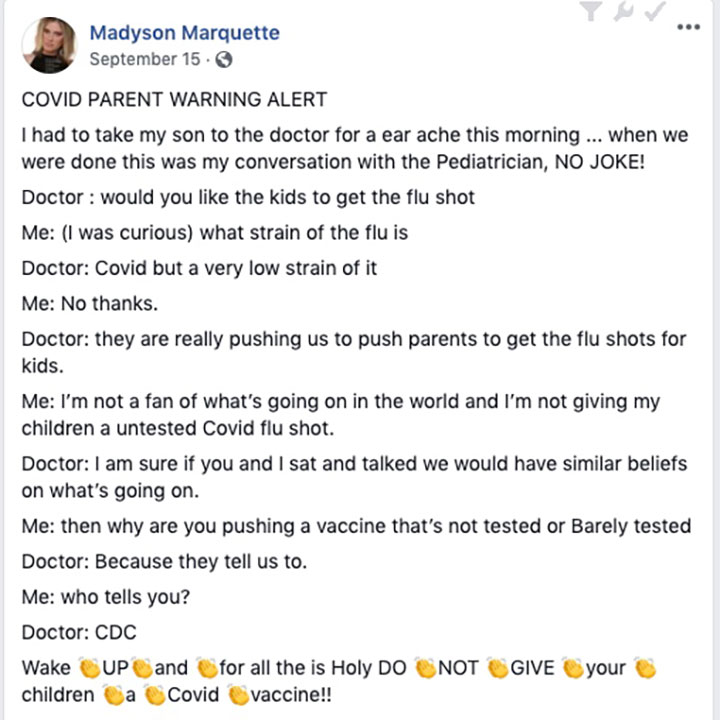Click the "Doctor: Covid but a very low strain" line
720x720 pixels.
(x=199, y=268)
